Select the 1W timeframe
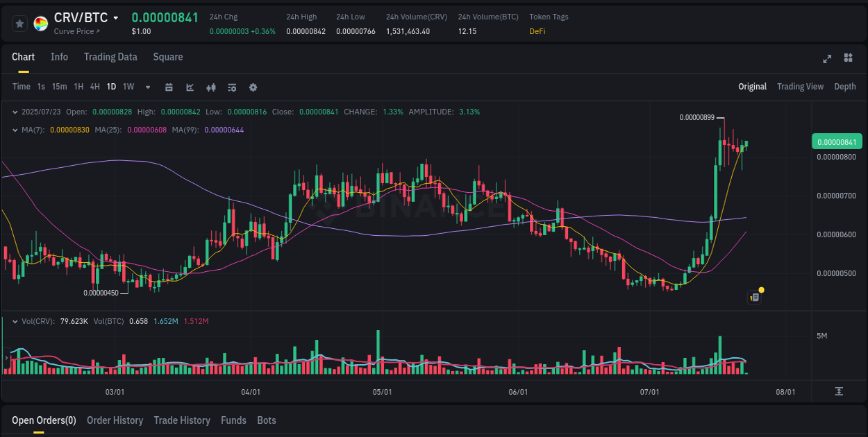This screenshot has width=868, height=437. [x=128, y=87]
